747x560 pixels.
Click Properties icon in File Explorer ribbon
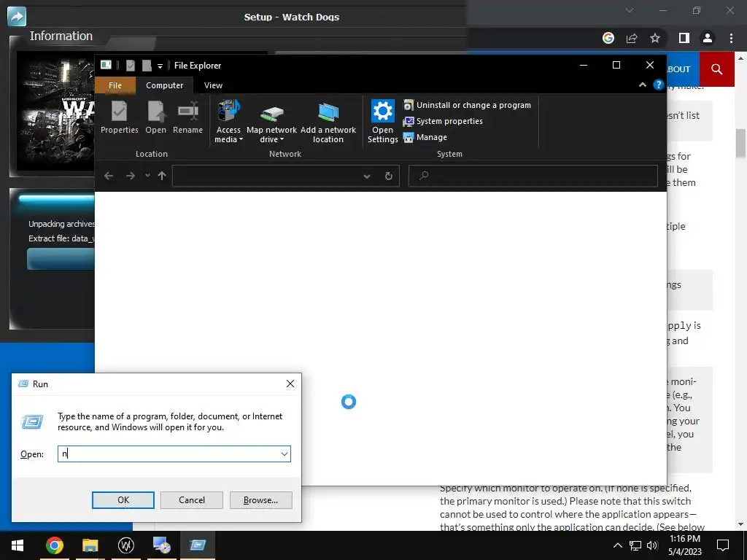coord(119,117)
